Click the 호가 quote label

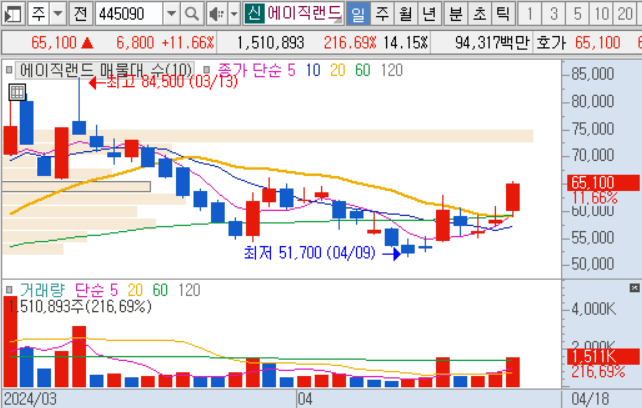pyautogui.click(x=552, y=43)
